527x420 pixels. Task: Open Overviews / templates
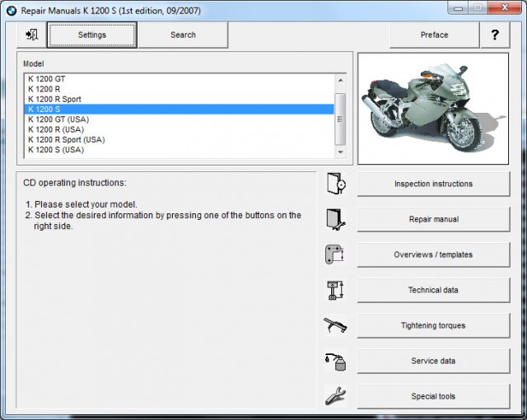point(434,254)
